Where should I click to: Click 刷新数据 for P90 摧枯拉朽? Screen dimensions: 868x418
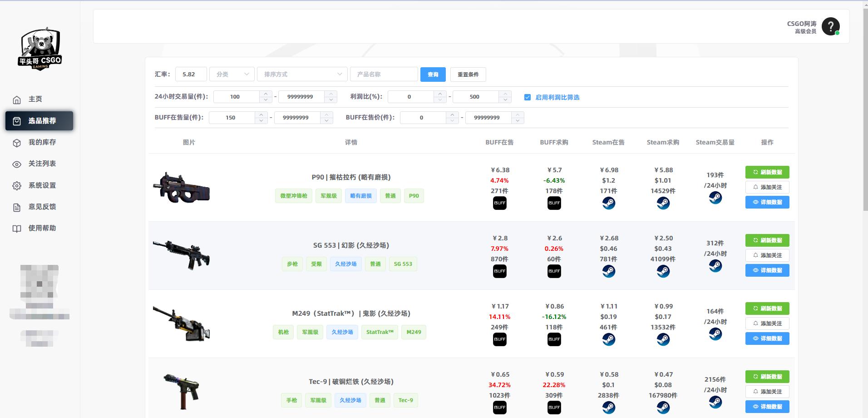[767, 172]
